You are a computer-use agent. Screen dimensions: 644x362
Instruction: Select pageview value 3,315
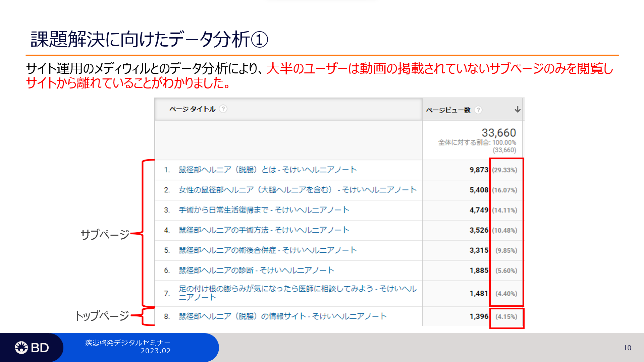click(x=479, y=250)
